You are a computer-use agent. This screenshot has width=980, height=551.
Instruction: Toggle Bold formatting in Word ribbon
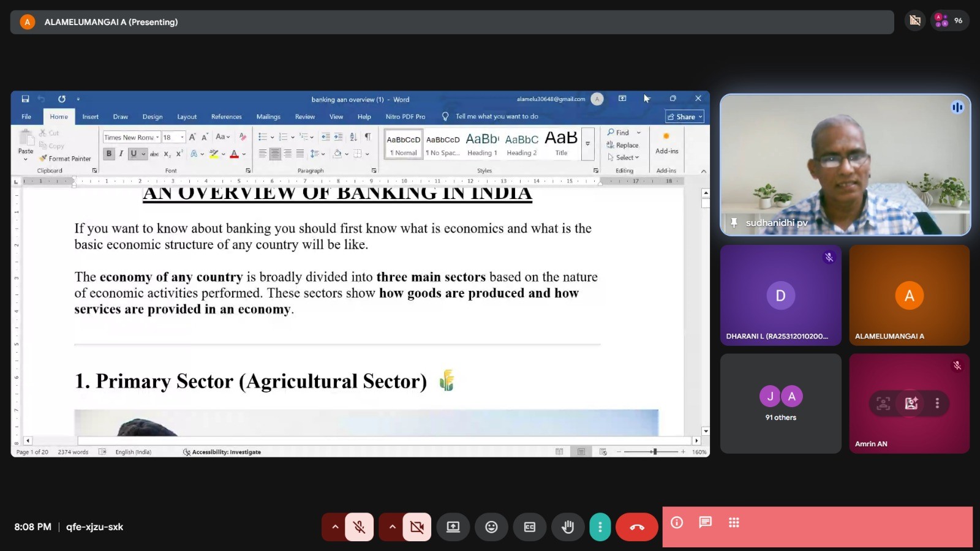(x=109, y=154)
